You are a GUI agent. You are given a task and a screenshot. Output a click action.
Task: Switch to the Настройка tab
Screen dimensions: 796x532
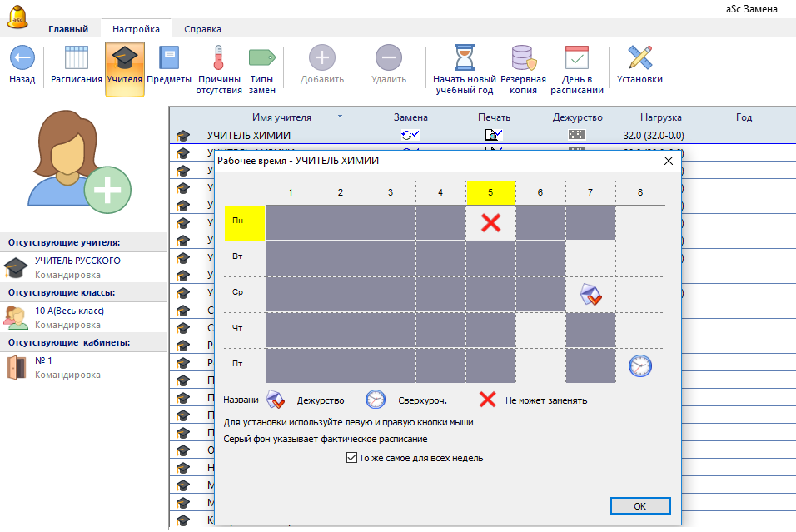pyautogui.click(x=136, y=29)
